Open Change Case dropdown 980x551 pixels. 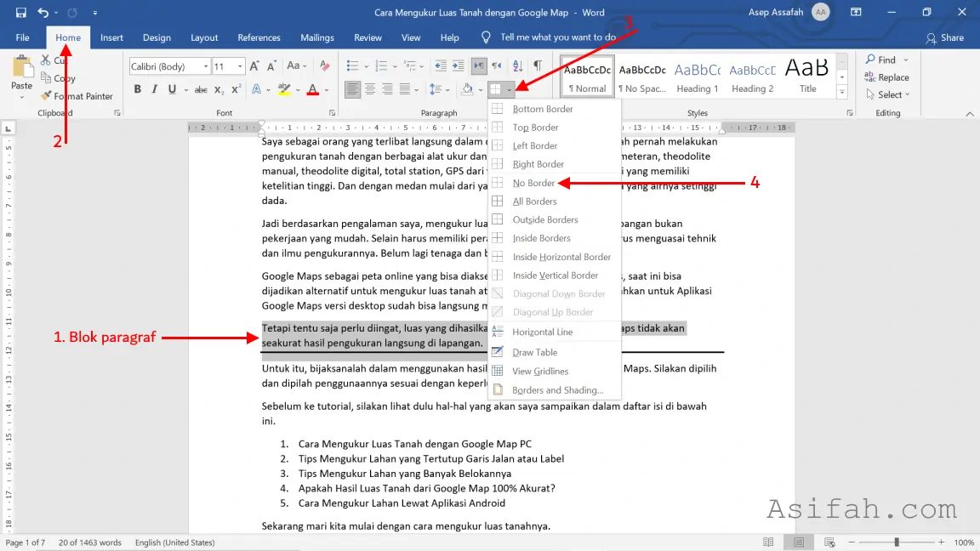pos(296,66)
